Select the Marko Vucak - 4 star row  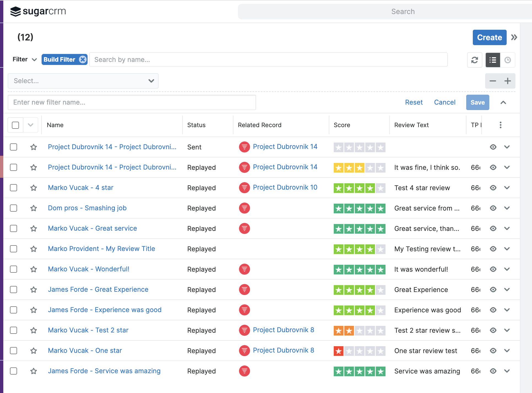click(x=13, y=188)
